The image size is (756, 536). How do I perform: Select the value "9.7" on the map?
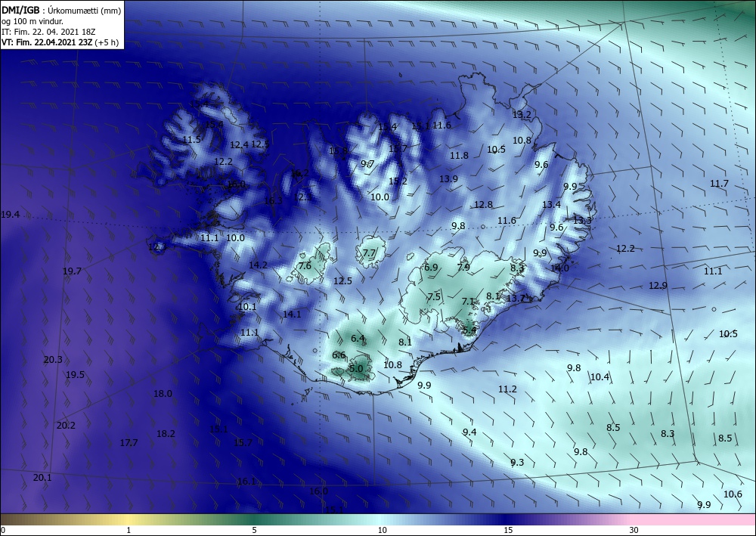[367, 164]
